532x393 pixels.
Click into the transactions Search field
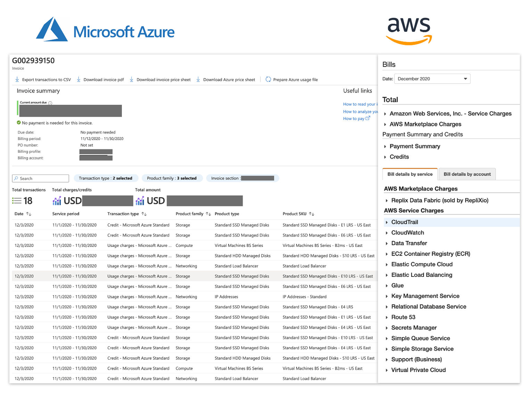pos(41,178)
